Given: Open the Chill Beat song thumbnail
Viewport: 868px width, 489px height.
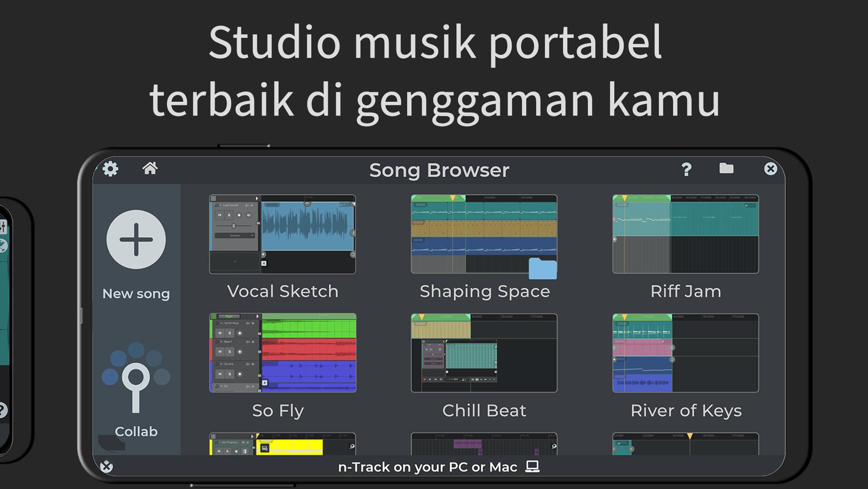Looking at the screenshot, I should 484,353.
